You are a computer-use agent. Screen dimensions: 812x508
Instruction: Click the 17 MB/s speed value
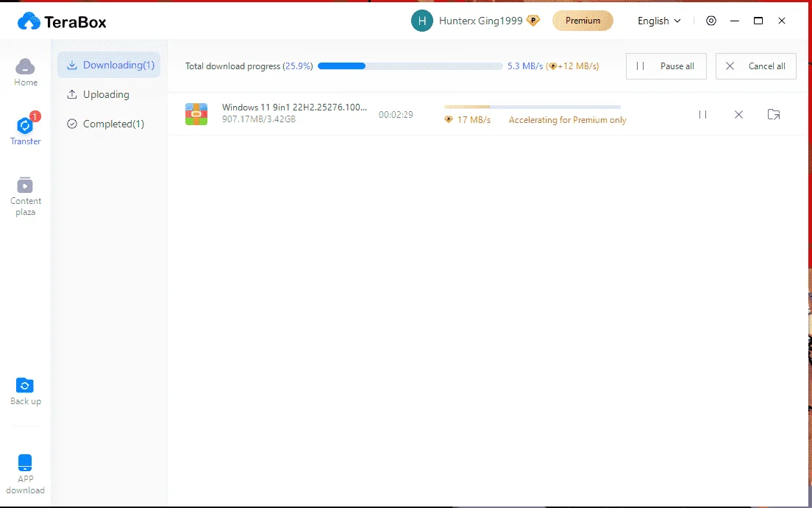pos(474,120)
